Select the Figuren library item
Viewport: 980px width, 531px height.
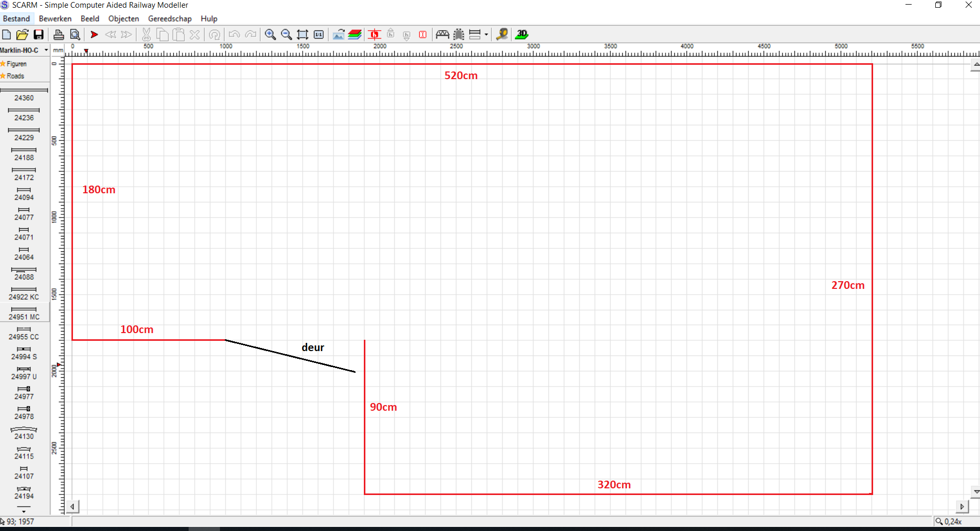pyautogui.click(x=16, y=64)
